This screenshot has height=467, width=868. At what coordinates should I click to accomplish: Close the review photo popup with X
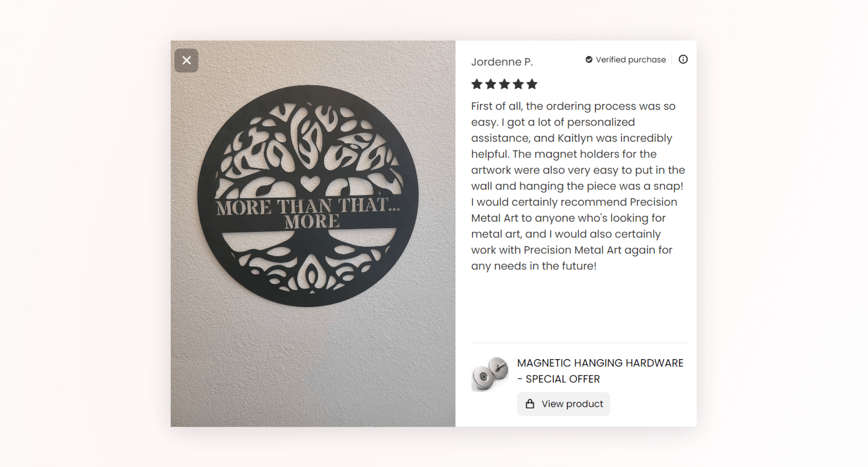(186, 60)
